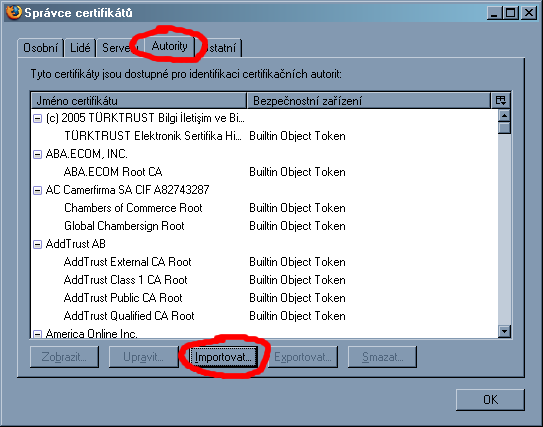This screenshot has width=543, height=427.
Task: Select the ABA.ECOM Root CA certificate
Action: pos(113,172)
